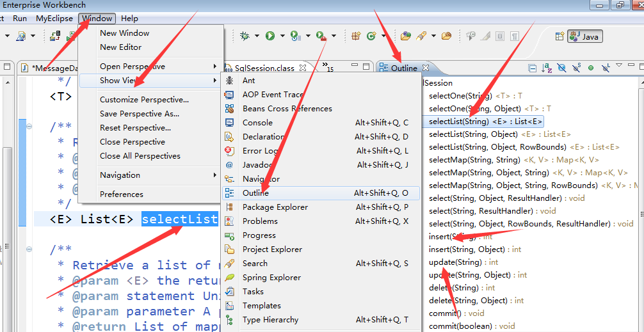Activate the Outline view tab
The height and width of the screenshot is (332, 644).
coord(404,68)
